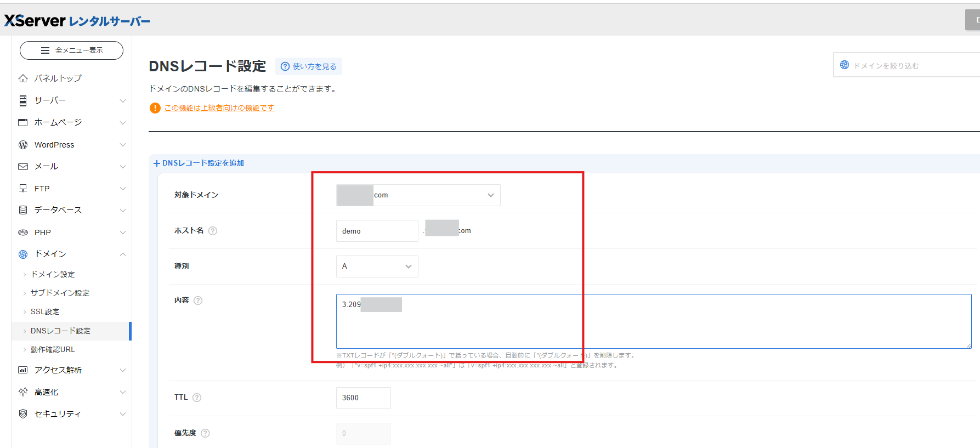Expand the サーバー menu chevron

point(123,101)
